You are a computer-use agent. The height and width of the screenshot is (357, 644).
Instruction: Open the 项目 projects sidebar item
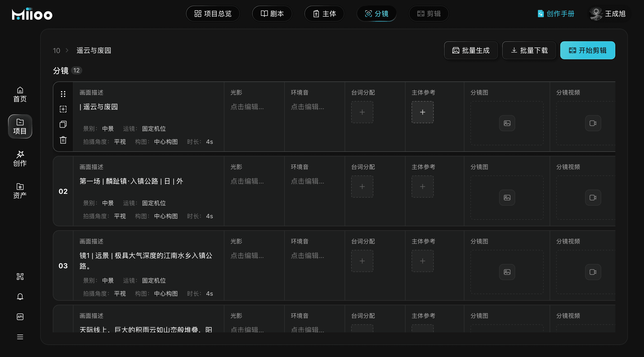pyautogui.click(x=20, y=126)
